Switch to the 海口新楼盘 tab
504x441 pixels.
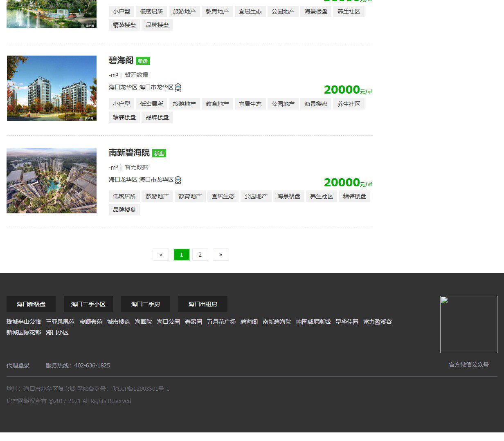point(31,304)
